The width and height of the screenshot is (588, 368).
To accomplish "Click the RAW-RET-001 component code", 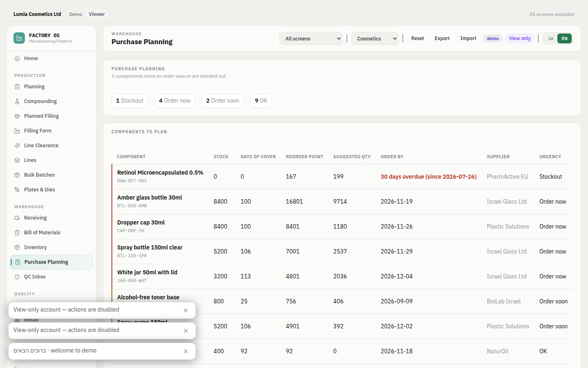I will [132, 181].
